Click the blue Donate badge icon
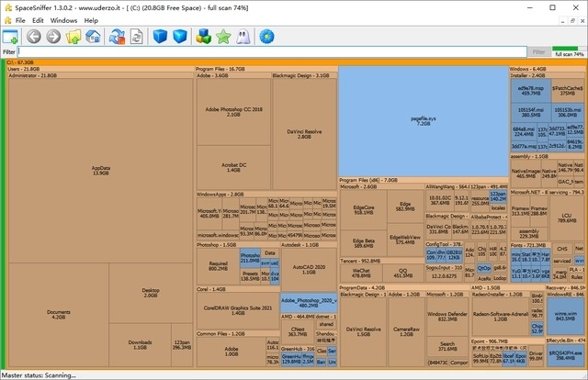588x380 pixels. pos(267,37)
